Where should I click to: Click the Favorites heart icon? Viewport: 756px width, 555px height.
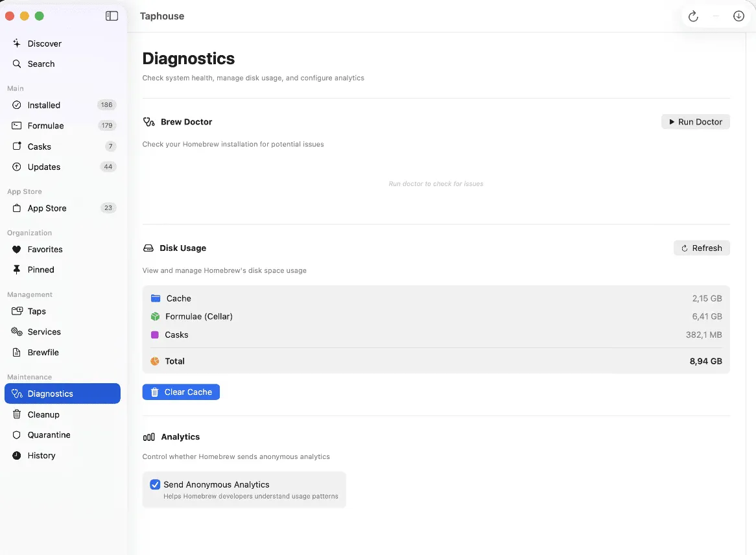[17, 249]
